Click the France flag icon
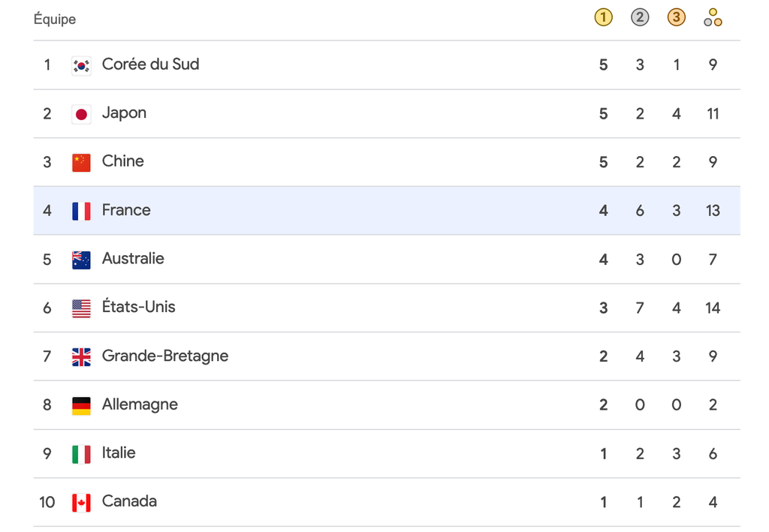 pyautogui.click(x=81, y=211)
